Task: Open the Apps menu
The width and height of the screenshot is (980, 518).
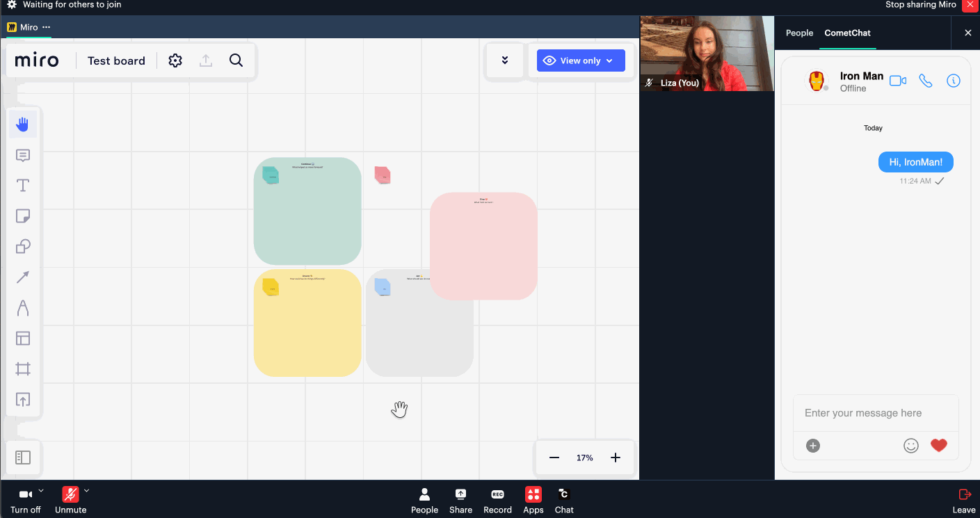Action: point(533,501)
